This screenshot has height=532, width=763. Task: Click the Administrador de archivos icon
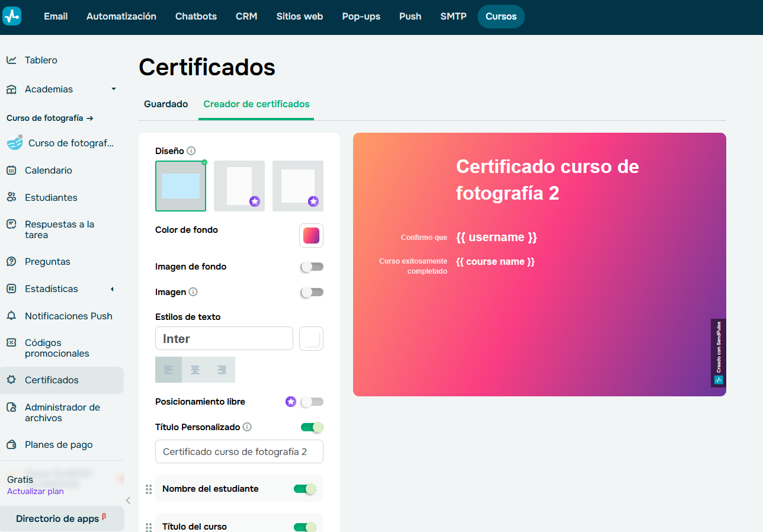click(x=11, y=407)
